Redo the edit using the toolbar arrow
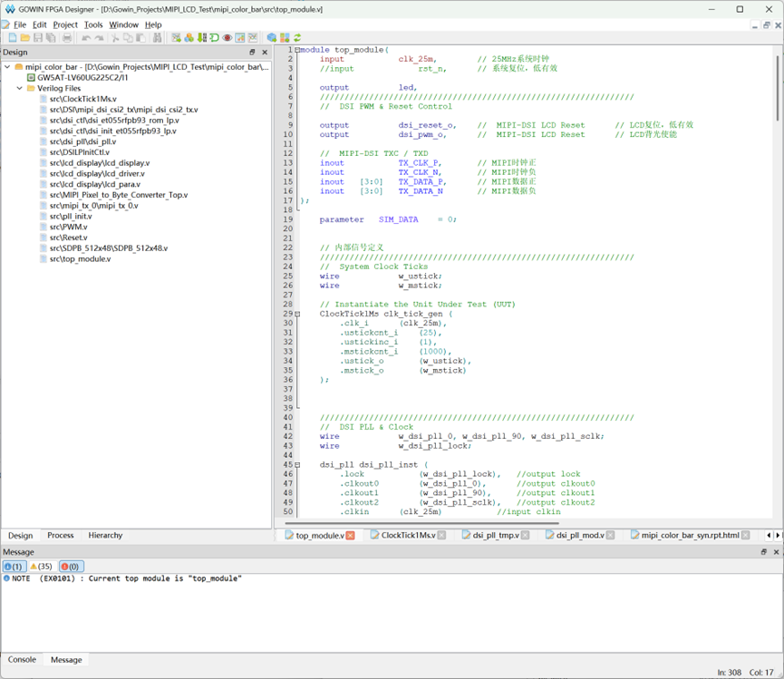Viewport: 784px width, 679px height. coord(99,38)
